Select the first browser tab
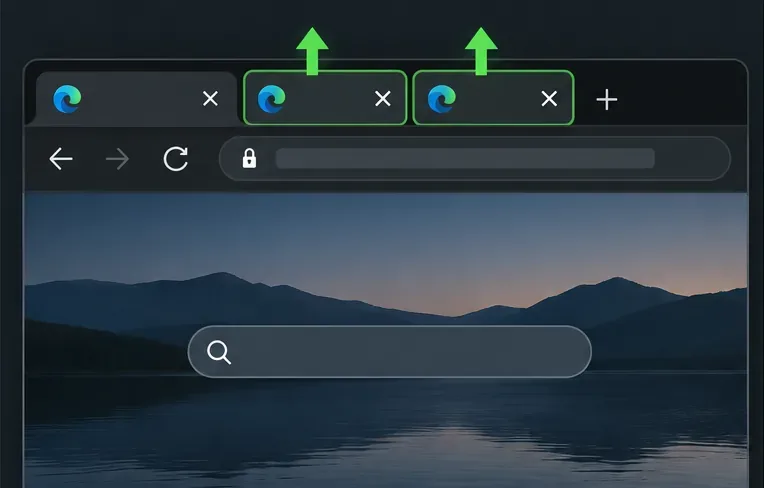764x488 pixels. point(136,98)
